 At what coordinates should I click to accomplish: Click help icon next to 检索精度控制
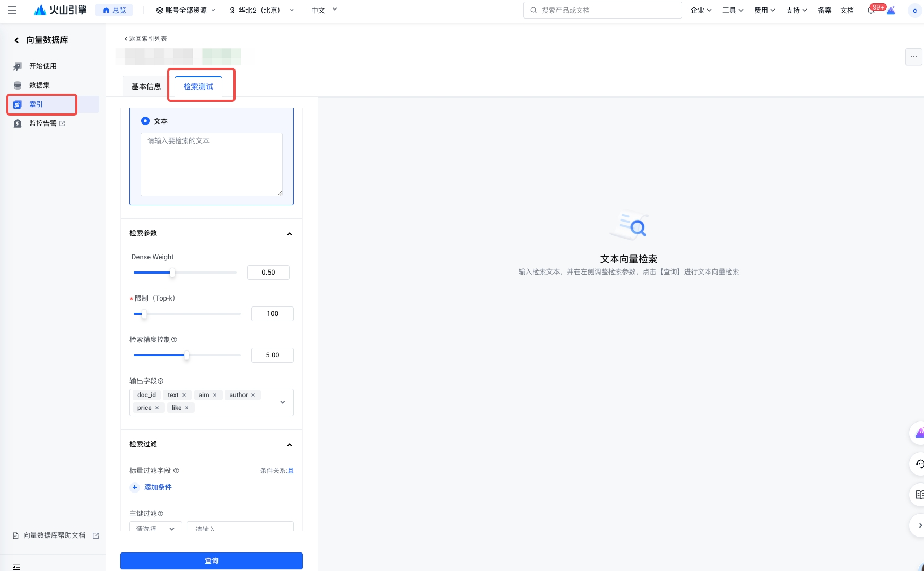point(175,340)
